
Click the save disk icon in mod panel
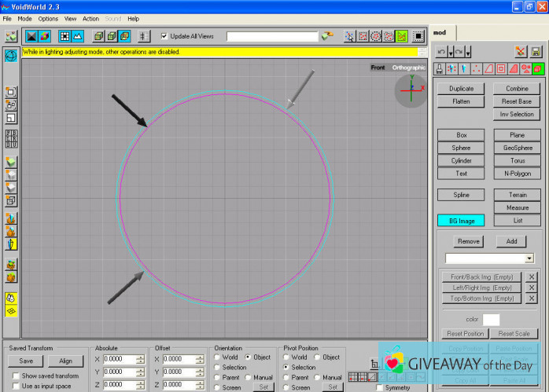[x=536, y=52]
